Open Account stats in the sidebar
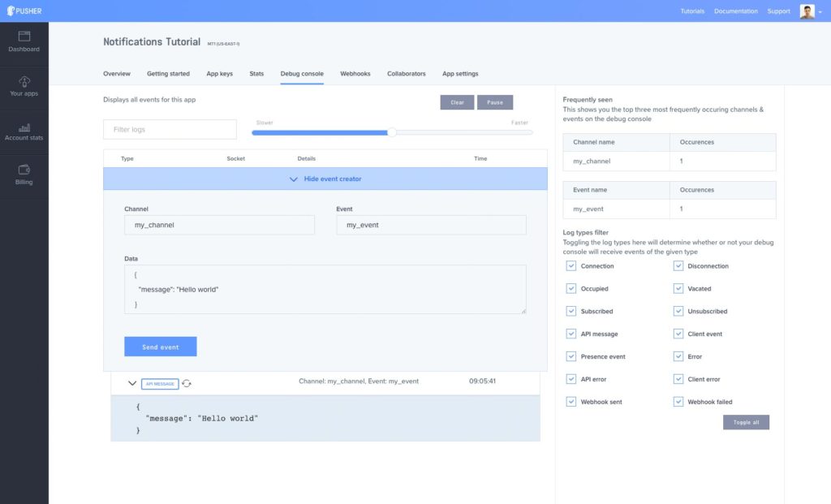Image resolution: width=831 pixels, height=504 pixels. [x=24, y=132]
